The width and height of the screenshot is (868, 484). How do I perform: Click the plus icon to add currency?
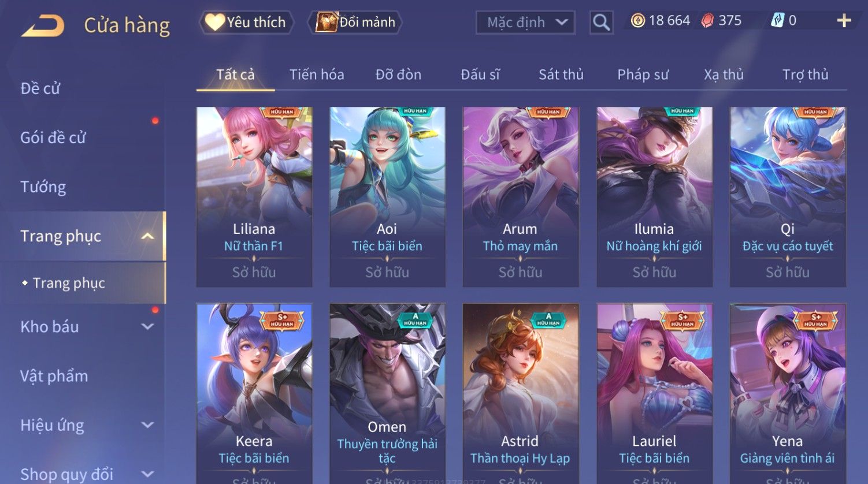tap(844, 21)
